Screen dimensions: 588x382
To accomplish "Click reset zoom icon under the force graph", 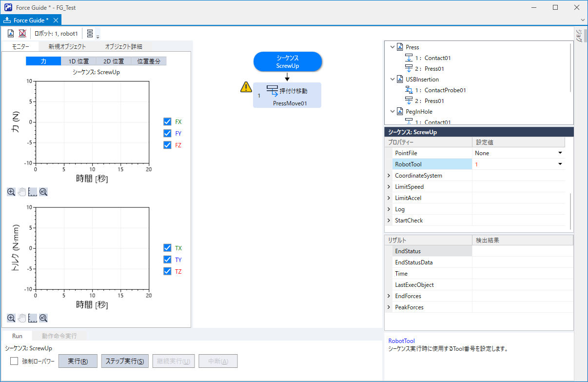I will point(43,192).
